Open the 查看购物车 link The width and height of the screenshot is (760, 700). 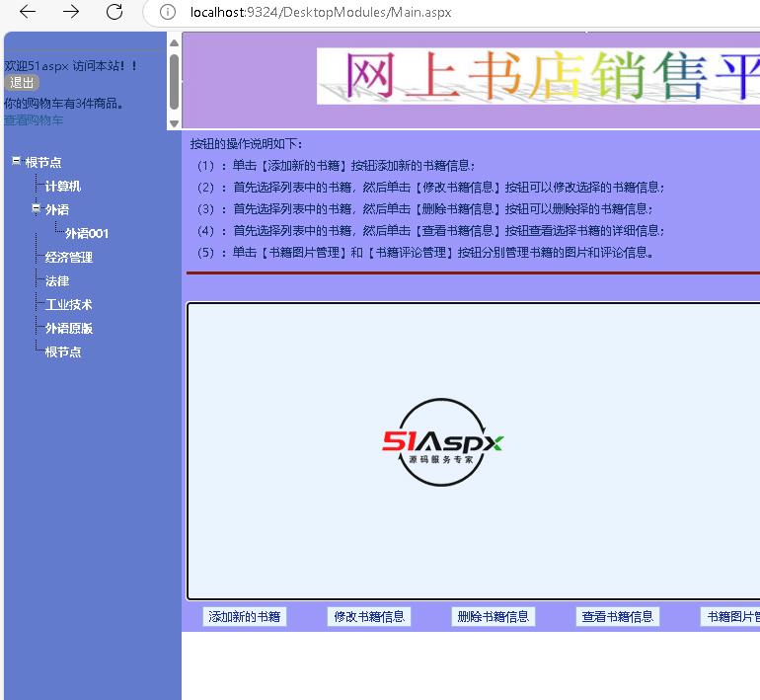point(34,120)
